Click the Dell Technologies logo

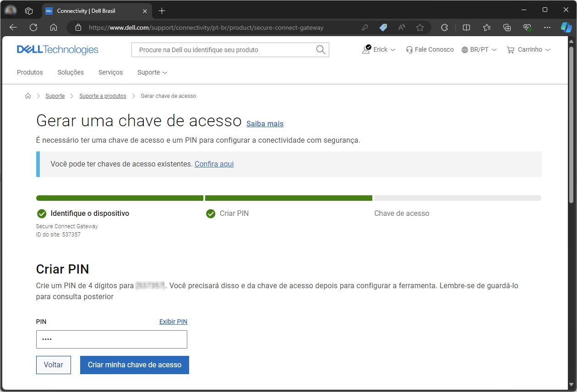(57, 49)
